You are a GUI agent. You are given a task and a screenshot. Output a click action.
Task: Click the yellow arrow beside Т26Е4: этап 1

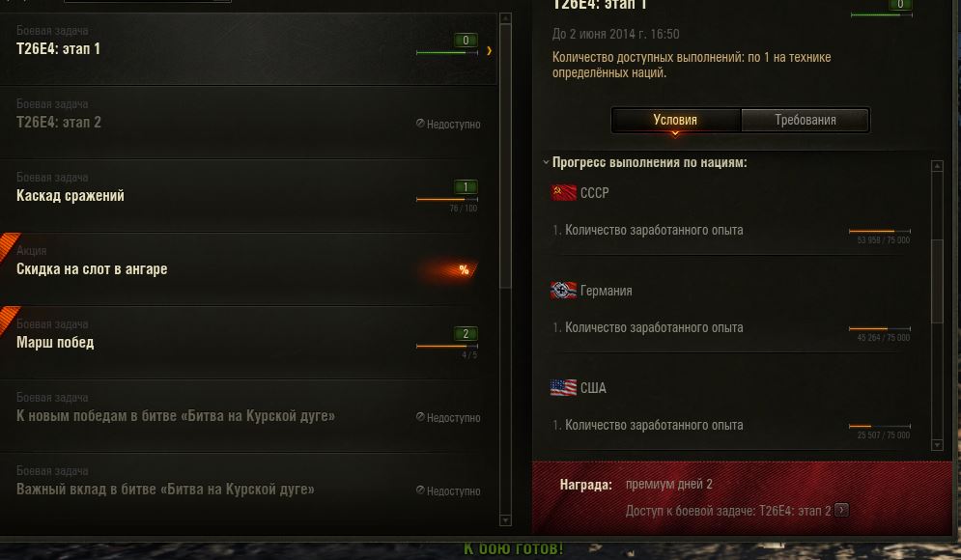[489, 51]
